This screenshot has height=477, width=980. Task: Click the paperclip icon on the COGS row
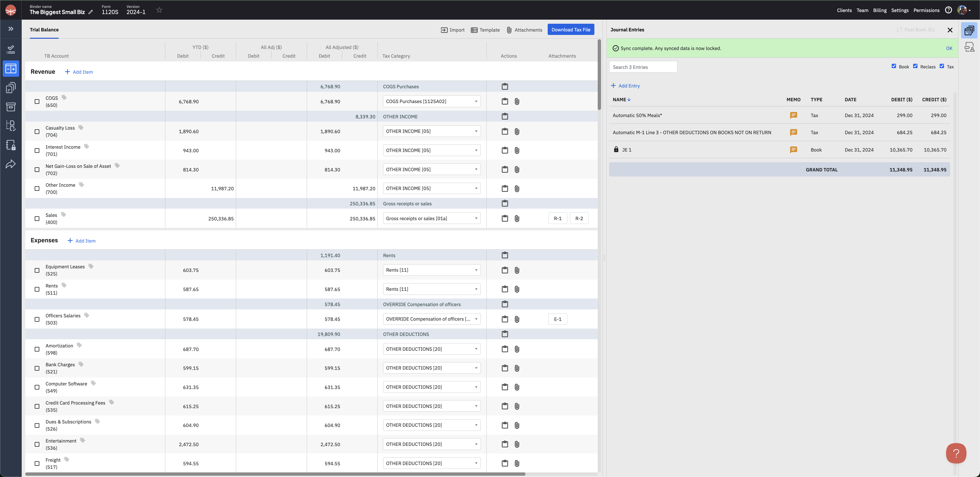(517, 102)
